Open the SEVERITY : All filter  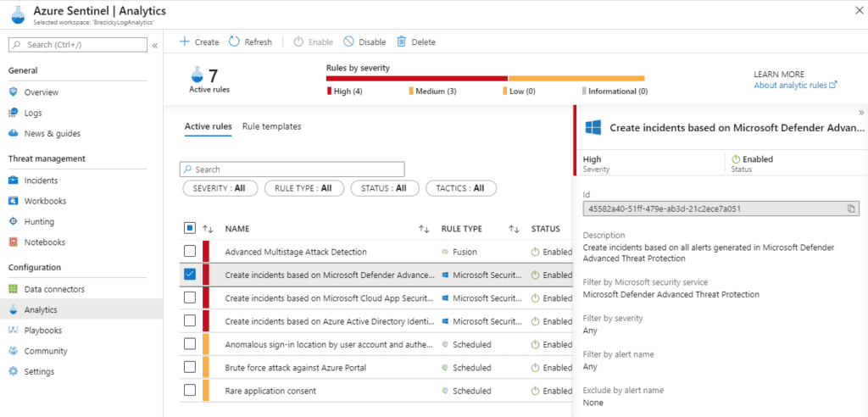(x=220, y=188)
